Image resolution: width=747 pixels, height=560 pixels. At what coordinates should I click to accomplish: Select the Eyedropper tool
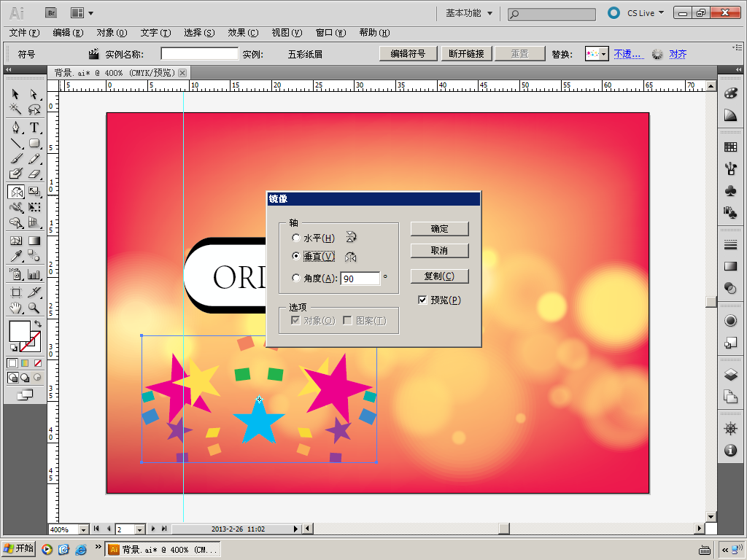(x=15, y=256)
